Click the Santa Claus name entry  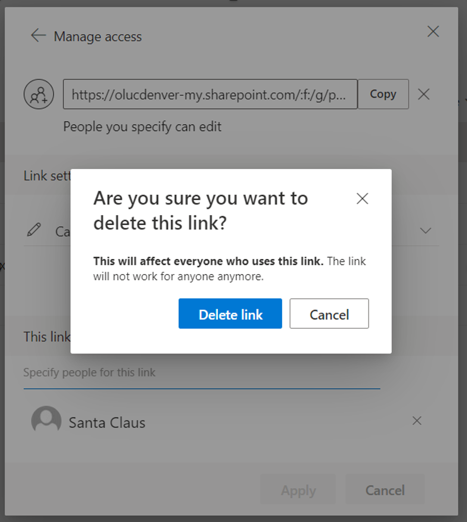point(107,423)
